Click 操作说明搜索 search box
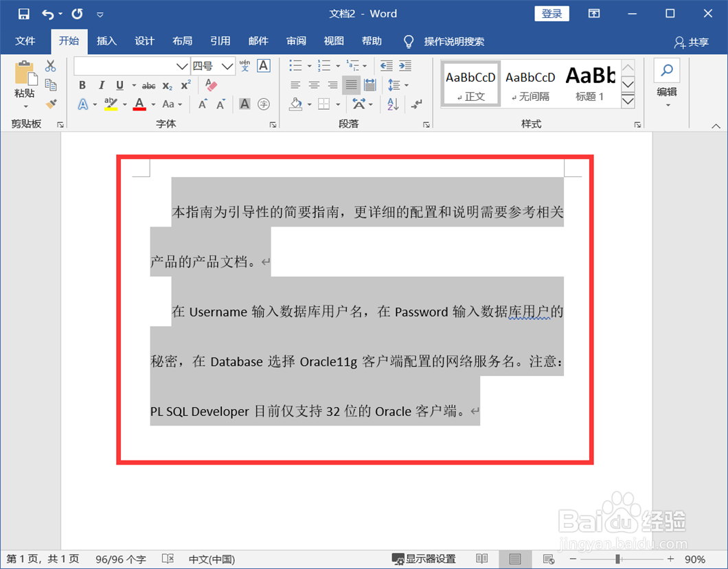The image size is (728, 569). [453, 42]
